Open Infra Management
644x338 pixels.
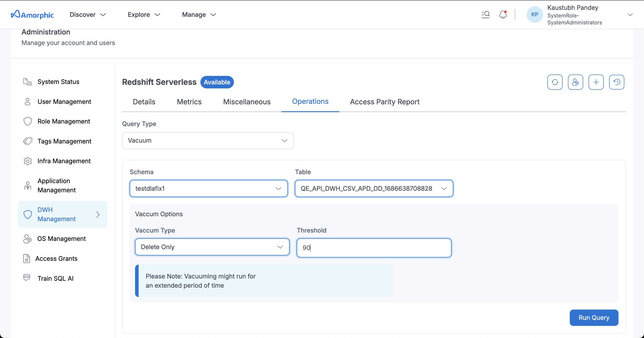click(x=64, y=161)
